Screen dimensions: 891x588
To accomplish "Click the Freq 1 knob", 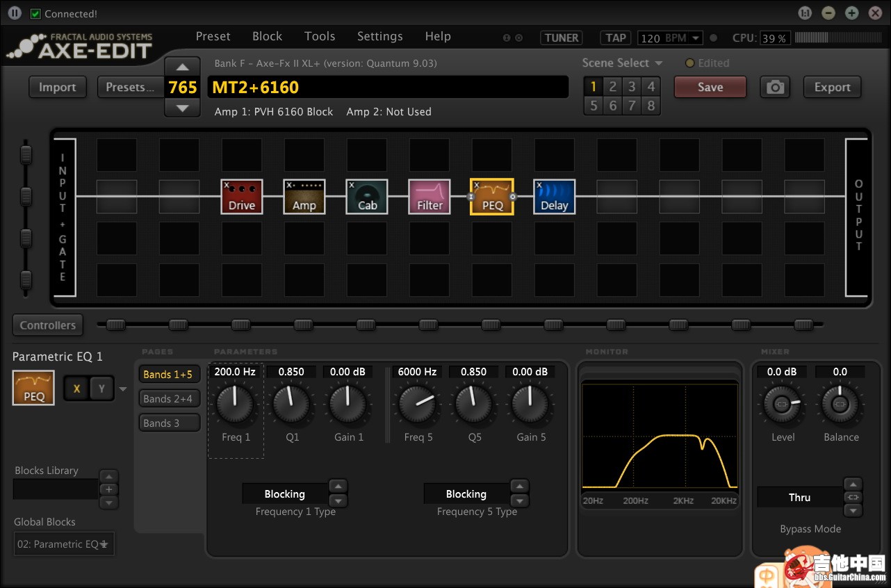I will click(x=235, y=405).
